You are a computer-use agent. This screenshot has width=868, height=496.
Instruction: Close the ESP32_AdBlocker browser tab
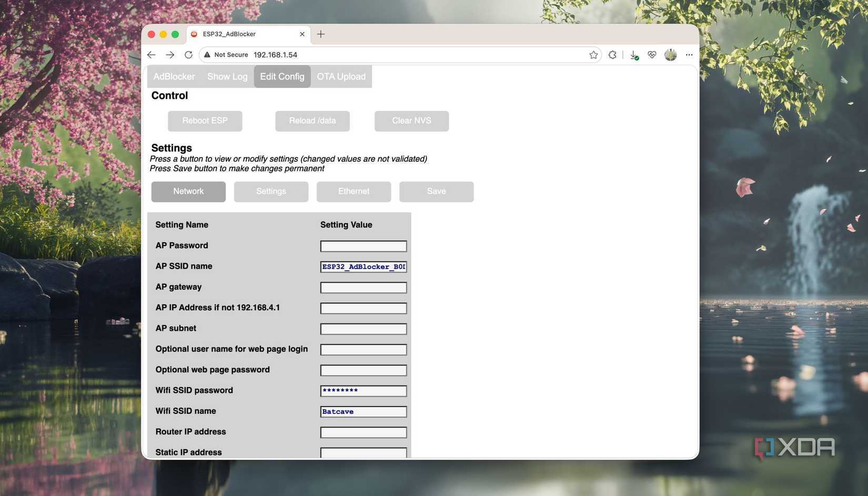click(x=302, y=34)
